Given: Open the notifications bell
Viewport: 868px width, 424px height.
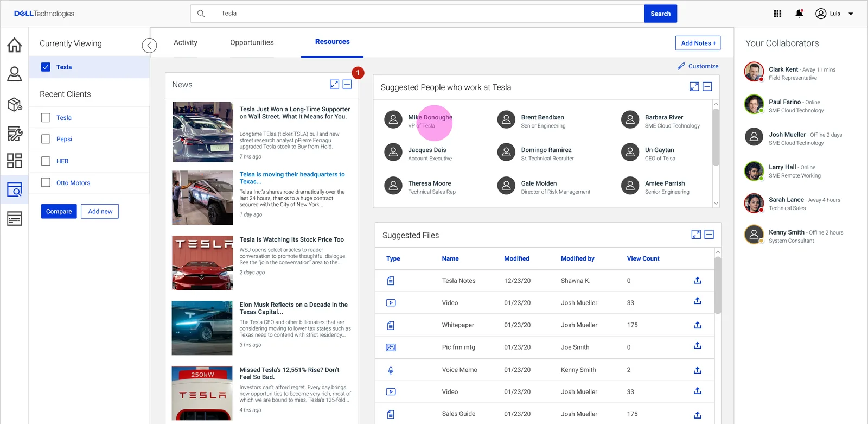Looking at the screenshot, I should click(x=799, y=14).
